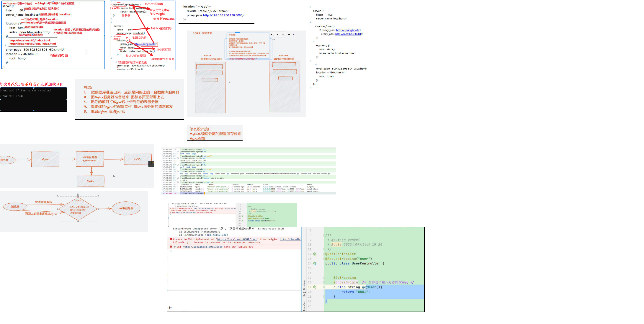Click the http://springboots link after location /user
The height and width of the screenshot is (324, 644).
tap(347, 30)
